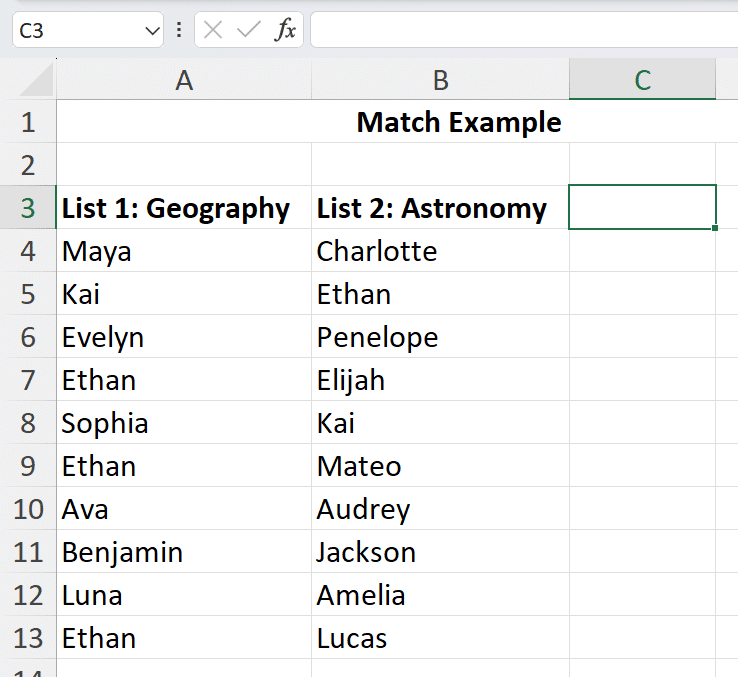Select column A header
The image size is (738, 677).
point(184,79)
